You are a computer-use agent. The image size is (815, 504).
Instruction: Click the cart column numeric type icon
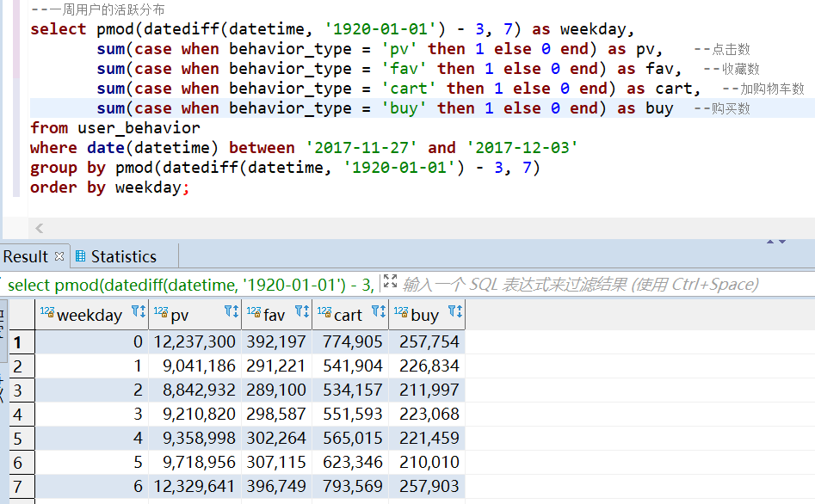pos(324,311)
